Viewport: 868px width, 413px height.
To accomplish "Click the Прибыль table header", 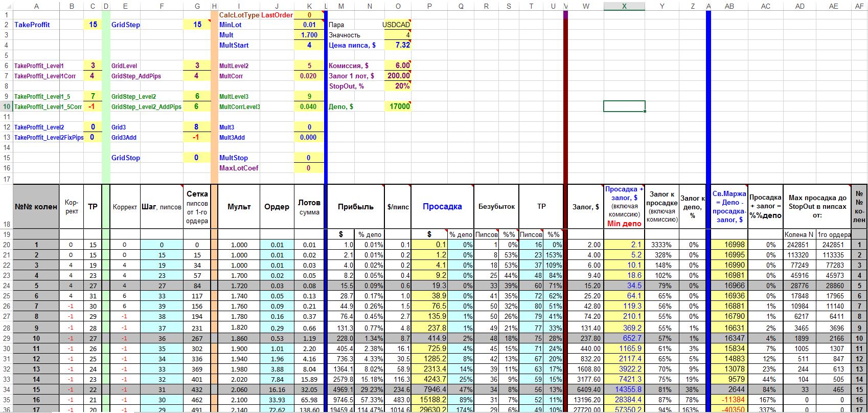I will pyautogui.click(x=356, y=207).
